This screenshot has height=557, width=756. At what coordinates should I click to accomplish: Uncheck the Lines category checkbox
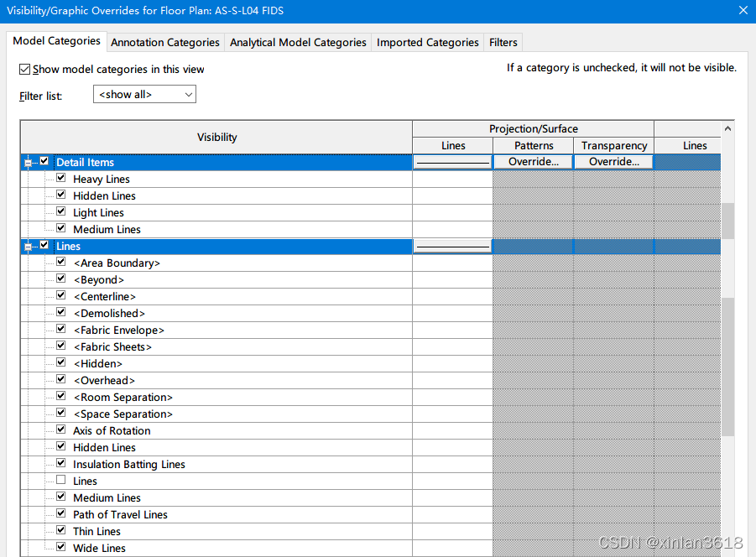pos(44,245)
